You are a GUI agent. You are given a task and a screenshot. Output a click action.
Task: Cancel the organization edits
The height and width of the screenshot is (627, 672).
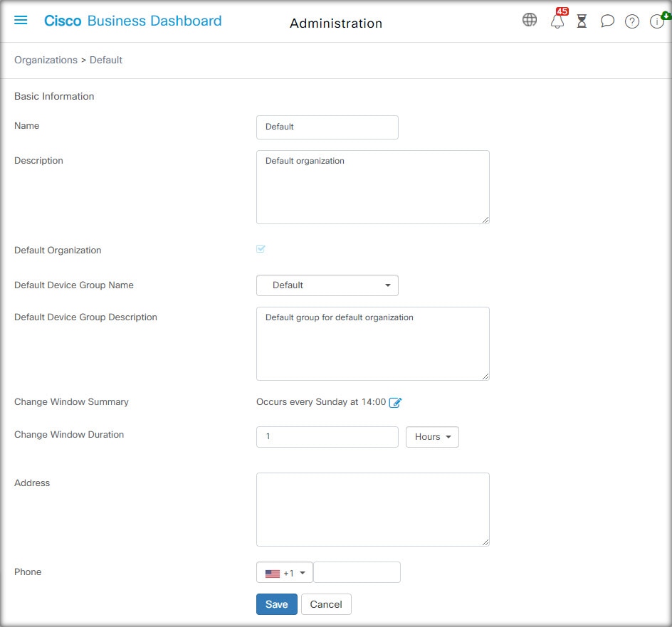pyautogui.click(x=326, y=604)
